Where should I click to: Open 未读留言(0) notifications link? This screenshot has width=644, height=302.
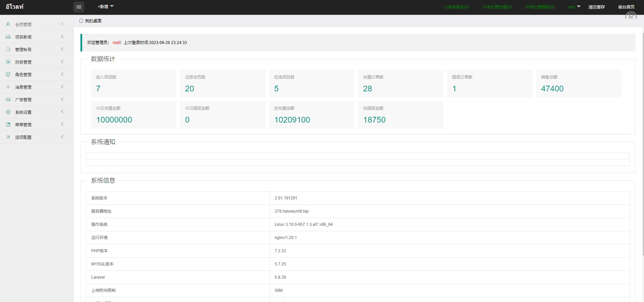(x=456, y=7)
